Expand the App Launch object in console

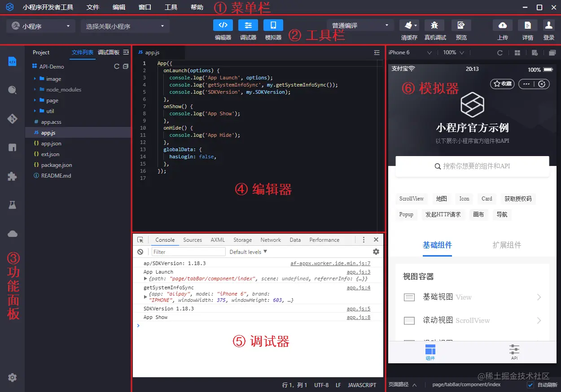click(145, 279)
